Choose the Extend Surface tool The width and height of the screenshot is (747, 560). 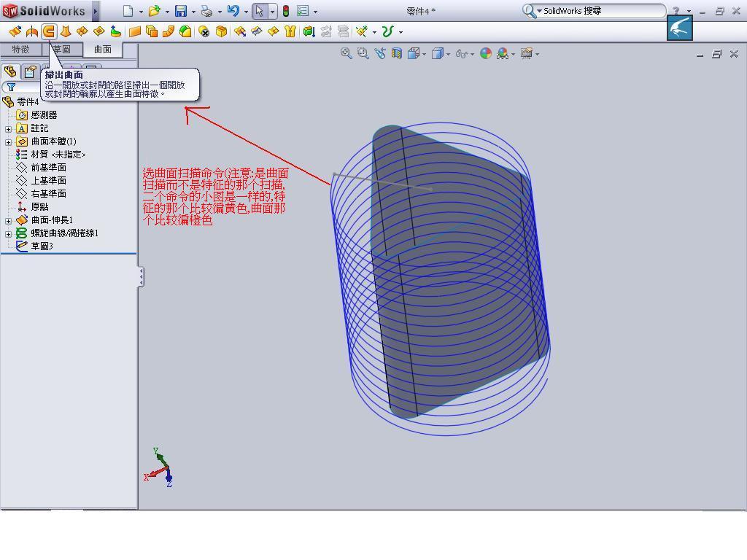240,32
